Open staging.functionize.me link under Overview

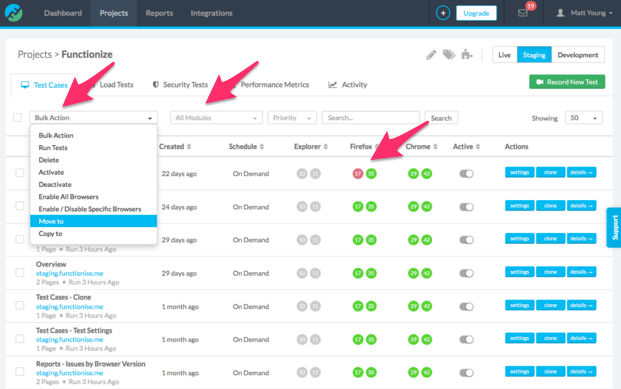pos(70,273)
